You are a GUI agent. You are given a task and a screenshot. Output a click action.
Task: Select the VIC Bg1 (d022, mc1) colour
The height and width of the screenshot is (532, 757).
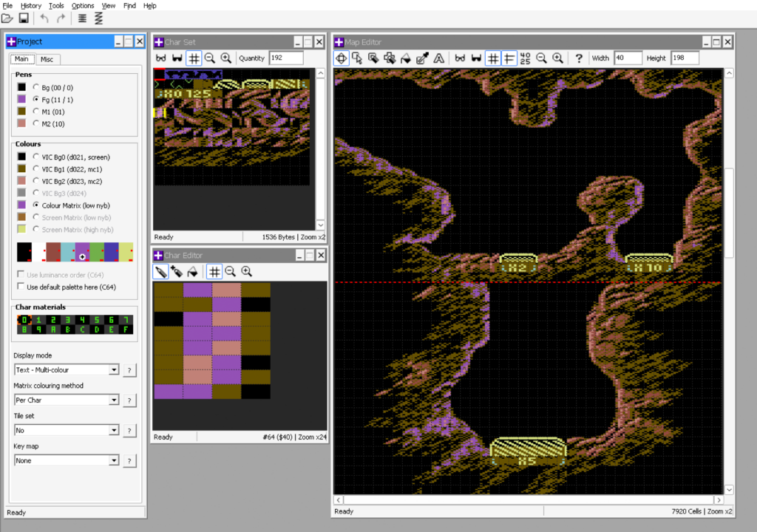[36, 169]
